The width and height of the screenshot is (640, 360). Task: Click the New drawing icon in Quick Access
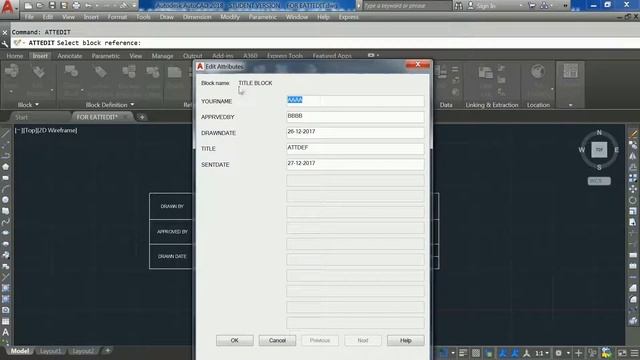[28, 5]
